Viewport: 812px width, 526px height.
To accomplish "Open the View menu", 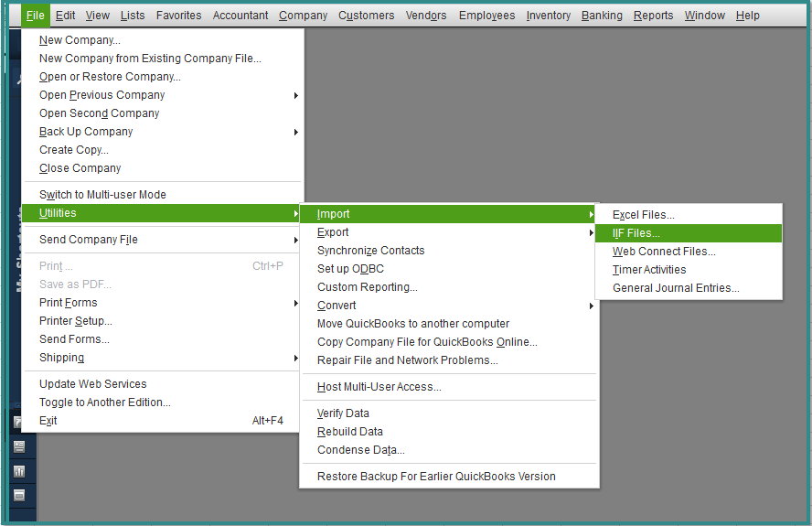I will click(97, 16).
